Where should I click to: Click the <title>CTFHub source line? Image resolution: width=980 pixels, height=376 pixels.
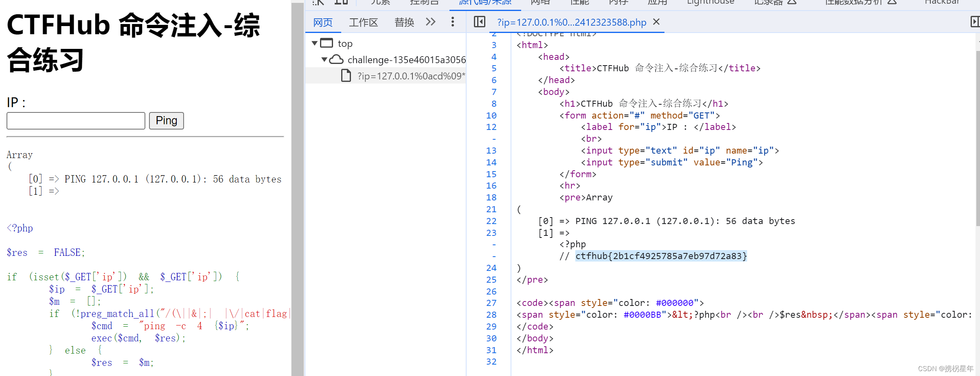point(660,68)
